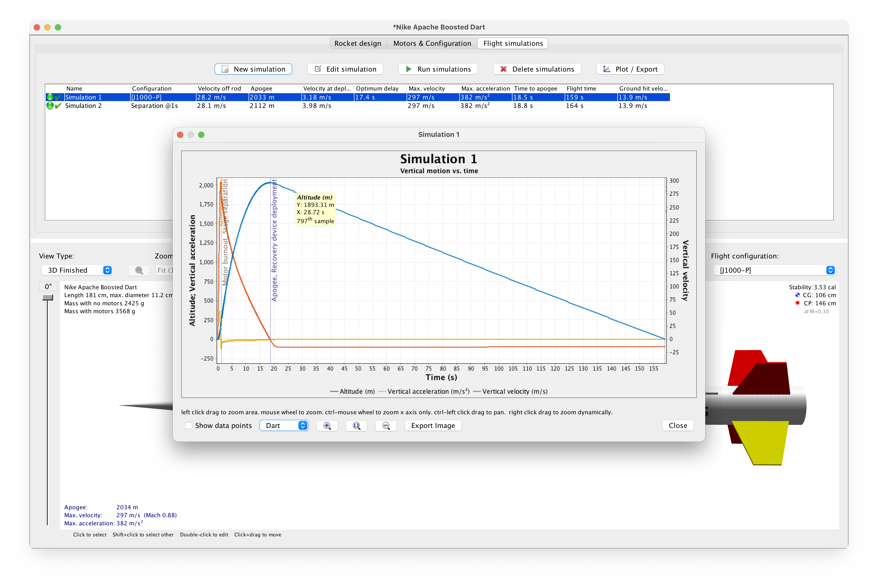Click the green Run simulations arrow icon

pos(409,69)
